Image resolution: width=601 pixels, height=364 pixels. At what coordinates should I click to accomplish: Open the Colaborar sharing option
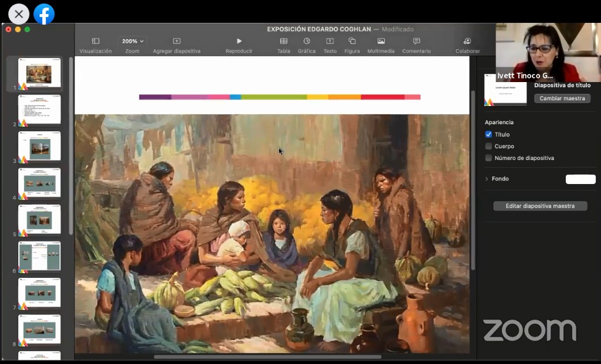tap(468, 45)
